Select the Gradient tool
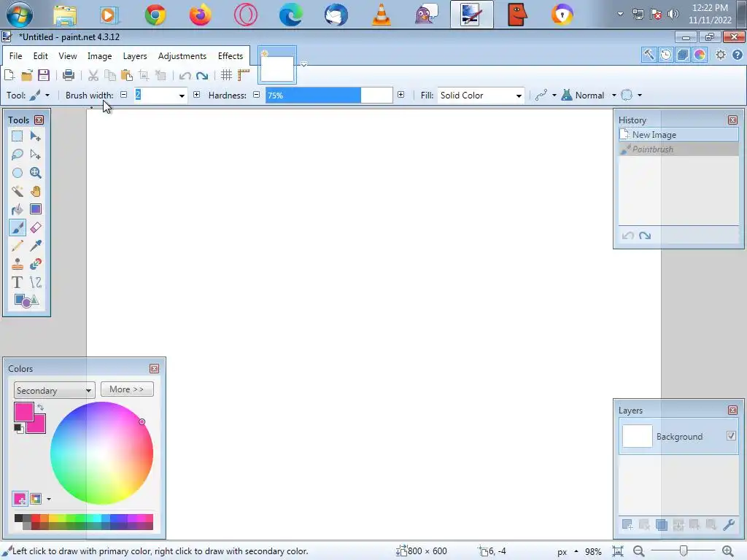 35,209
